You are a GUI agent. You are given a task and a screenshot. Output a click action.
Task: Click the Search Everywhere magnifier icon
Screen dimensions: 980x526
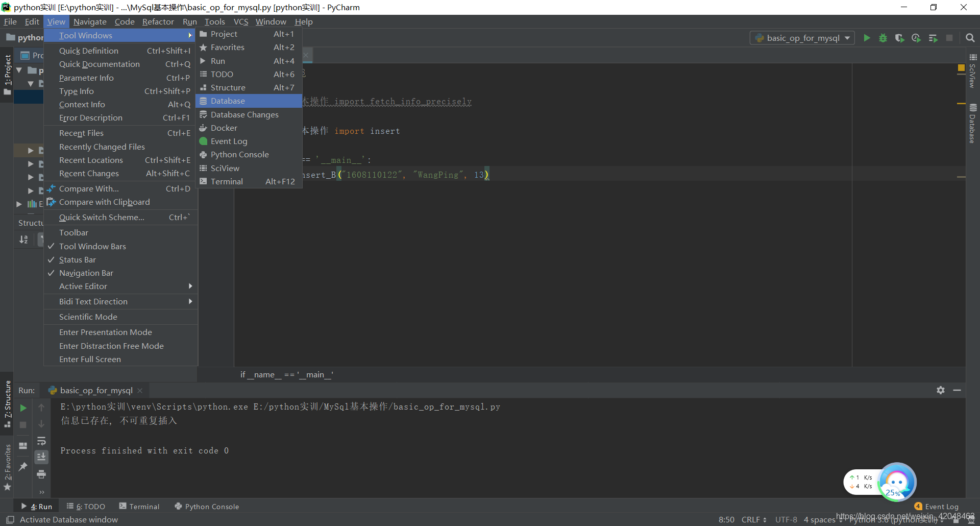[x=970, y=38]
